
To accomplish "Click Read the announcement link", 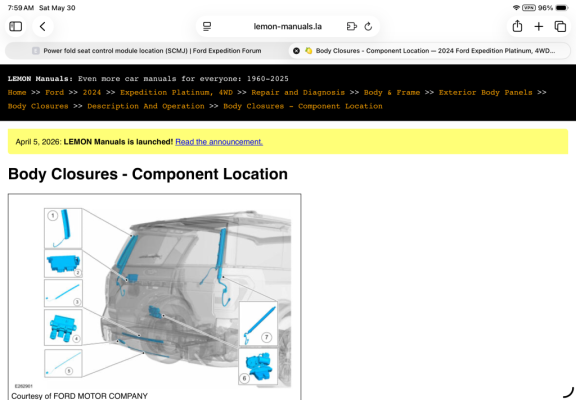I will coord(219,142).
